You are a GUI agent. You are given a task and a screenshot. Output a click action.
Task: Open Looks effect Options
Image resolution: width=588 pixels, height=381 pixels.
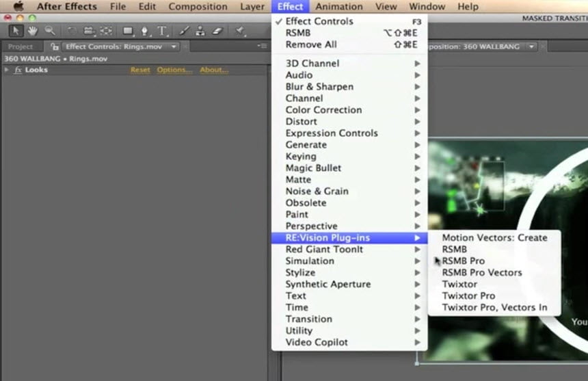pos(175,70)
